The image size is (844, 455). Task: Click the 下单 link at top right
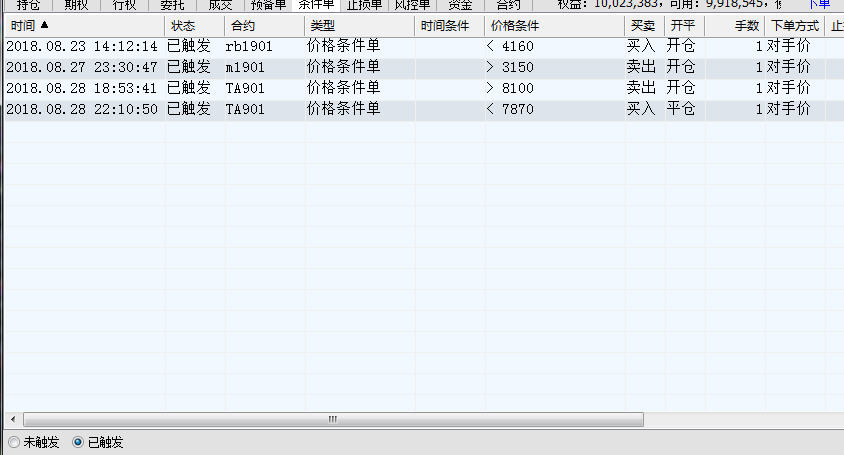[819, 5]
